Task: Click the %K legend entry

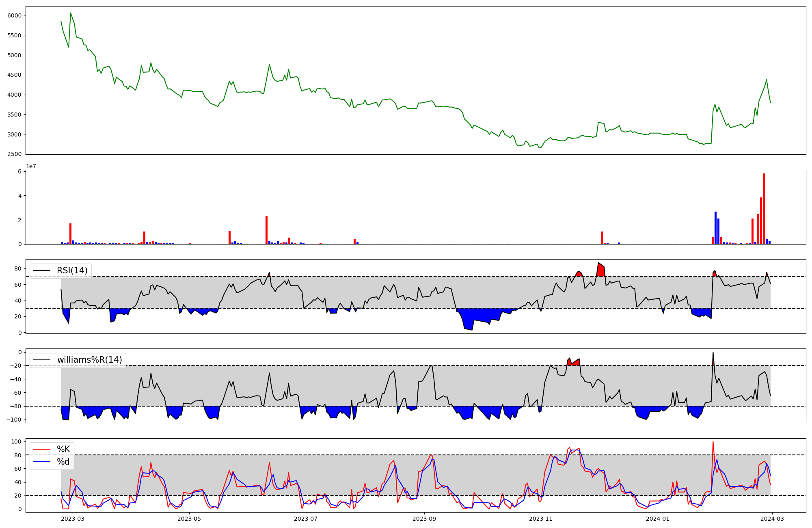Action: click(x=63, y=449)
